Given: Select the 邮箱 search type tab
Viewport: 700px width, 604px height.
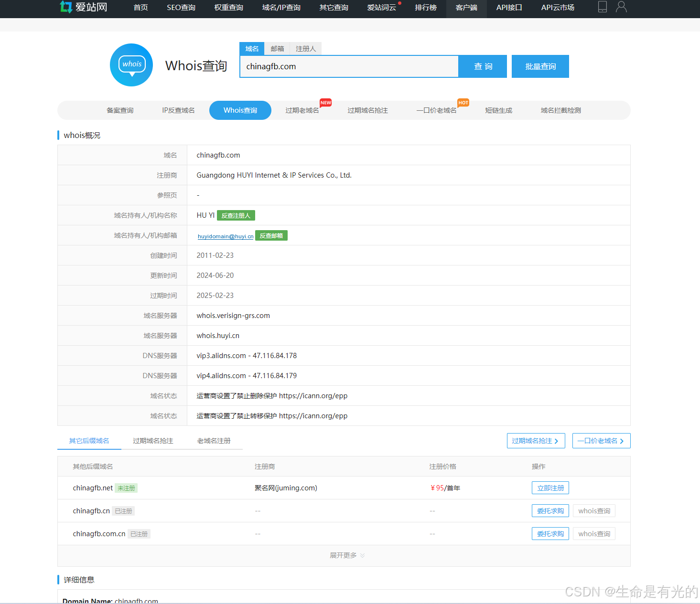Looking at the screenshot, I should coord(277,49).
